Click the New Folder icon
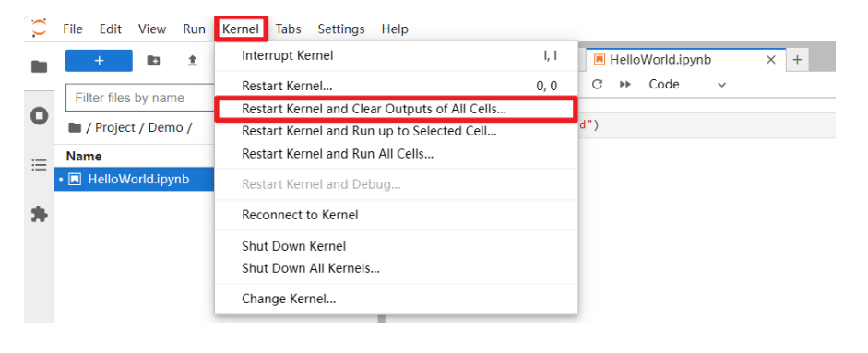The image size is (868, 353). [153, 61]
